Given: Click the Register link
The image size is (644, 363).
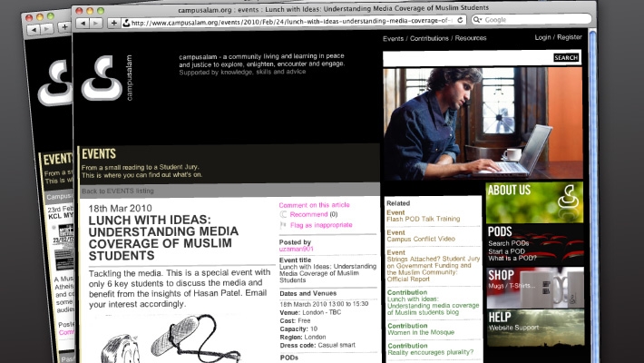Looking at the screenshot, I should click(570, 37).
